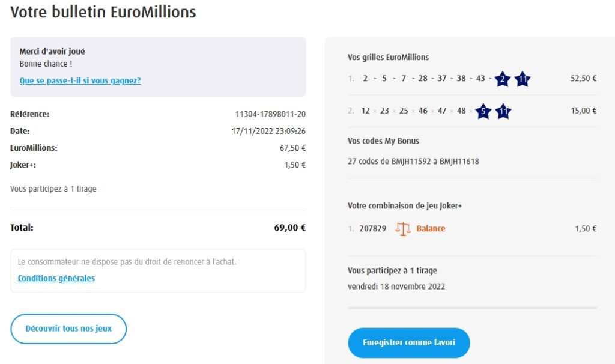Screen dimensions: 615x364
Task: Open the Conditions générales link
Action: pyautogui.click(x=56, y=278)
